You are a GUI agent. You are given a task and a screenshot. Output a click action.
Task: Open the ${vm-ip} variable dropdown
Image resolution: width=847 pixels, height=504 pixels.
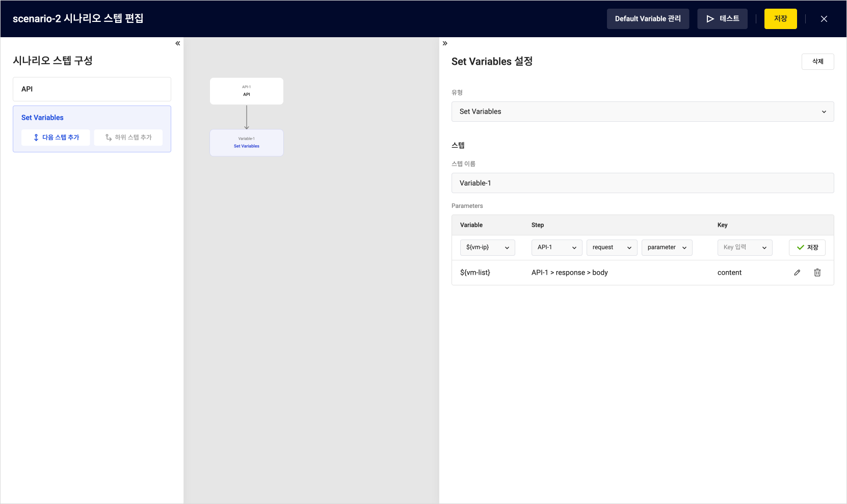click(488, 248)
